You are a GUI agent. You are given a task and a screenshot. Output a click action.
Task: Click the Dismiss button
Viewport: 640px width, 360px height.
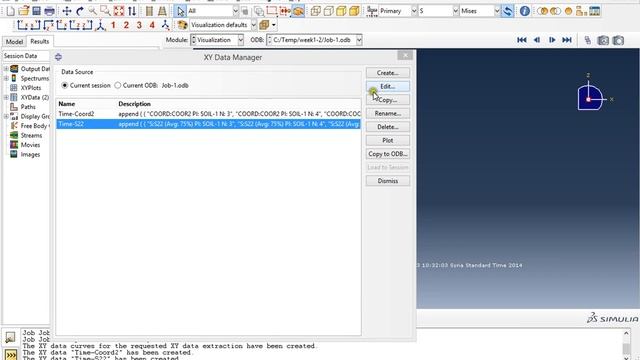[x=388, y=180]
